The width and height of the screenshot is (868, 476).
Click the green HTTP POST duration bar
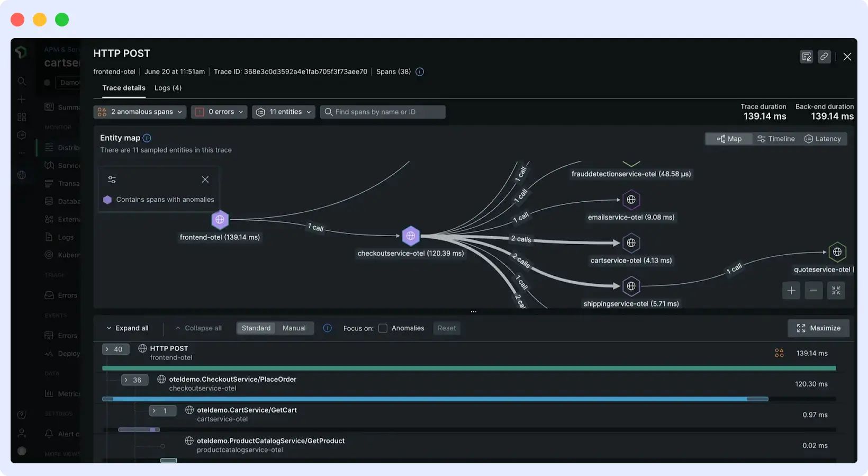coord(469,368)
